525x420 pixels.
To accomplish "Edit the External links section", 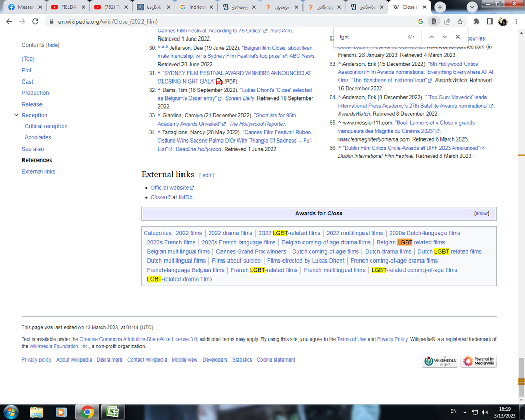I will [x=207, y=175].
